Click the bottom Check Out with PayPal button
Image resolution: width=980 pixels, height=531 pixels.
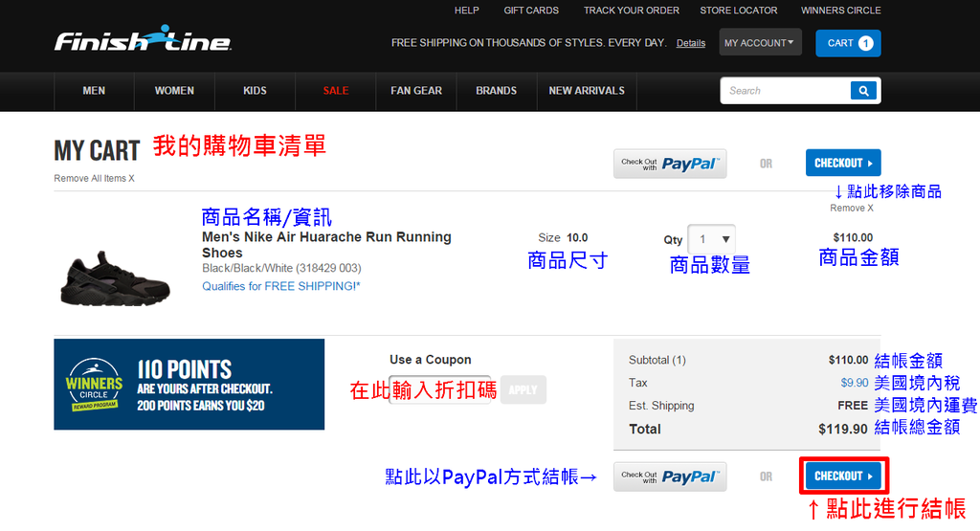(670, 476)
